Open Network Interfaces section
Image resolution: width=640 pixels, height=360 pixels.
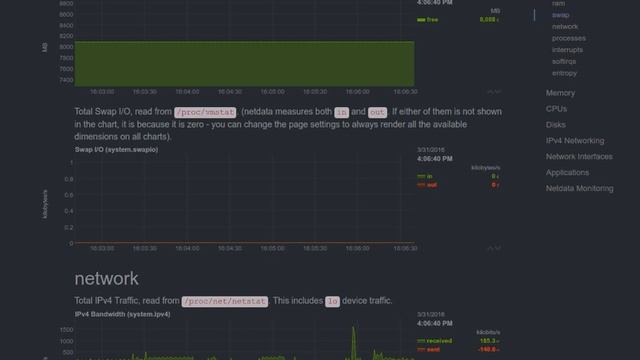coord(579,157)
